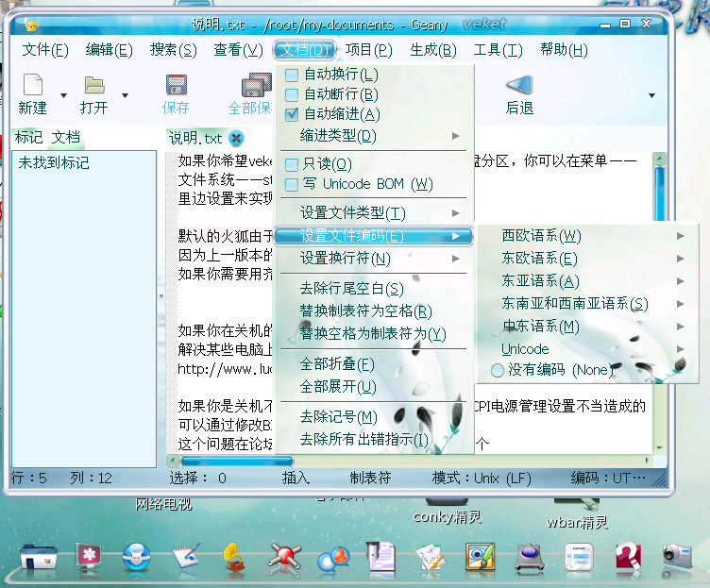Open the fountain pen document dock icon
710x588 pixels.
pos(380,556)
